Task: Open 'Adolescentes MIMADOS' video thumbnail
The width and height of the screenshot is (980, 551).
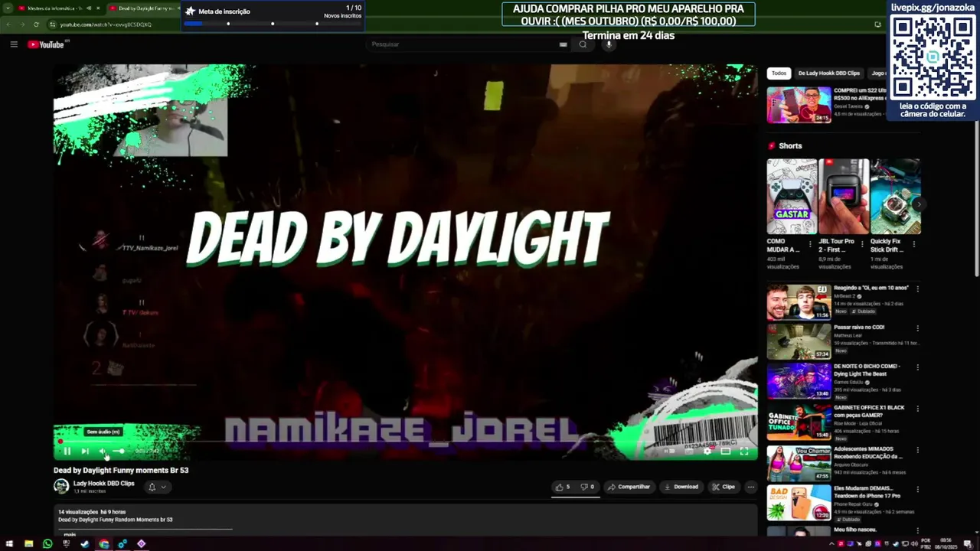Action: click(x=799, y=462)
